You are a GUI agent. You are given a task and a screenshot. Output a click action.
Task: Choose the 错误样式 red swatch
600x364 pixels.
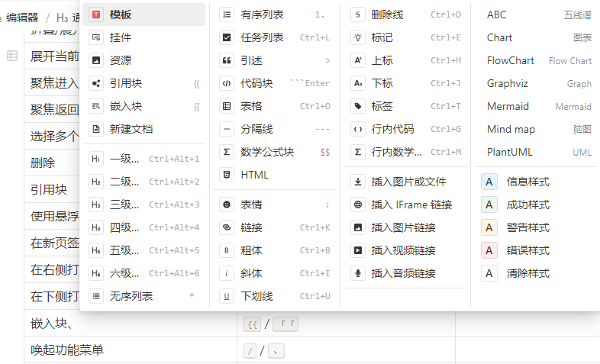point(489,250)
